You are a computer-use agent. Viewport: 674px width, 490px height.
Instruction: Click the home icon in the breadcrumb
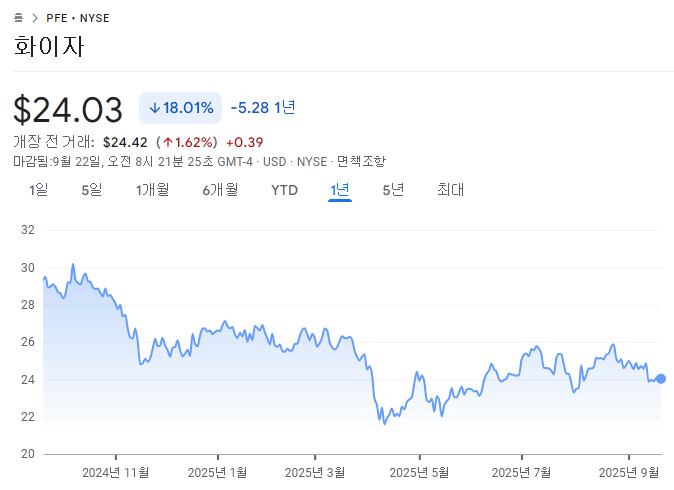(x=18, y=18)
